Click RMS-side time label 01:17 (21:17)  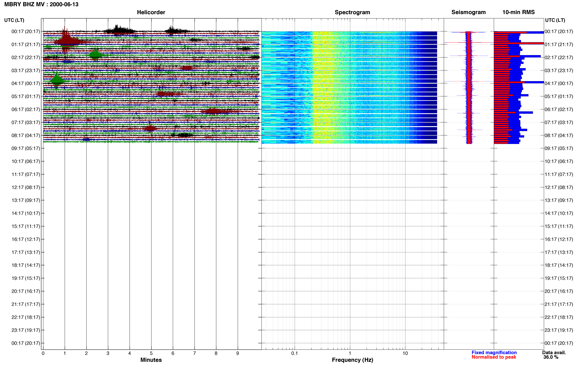click(559, 45)
